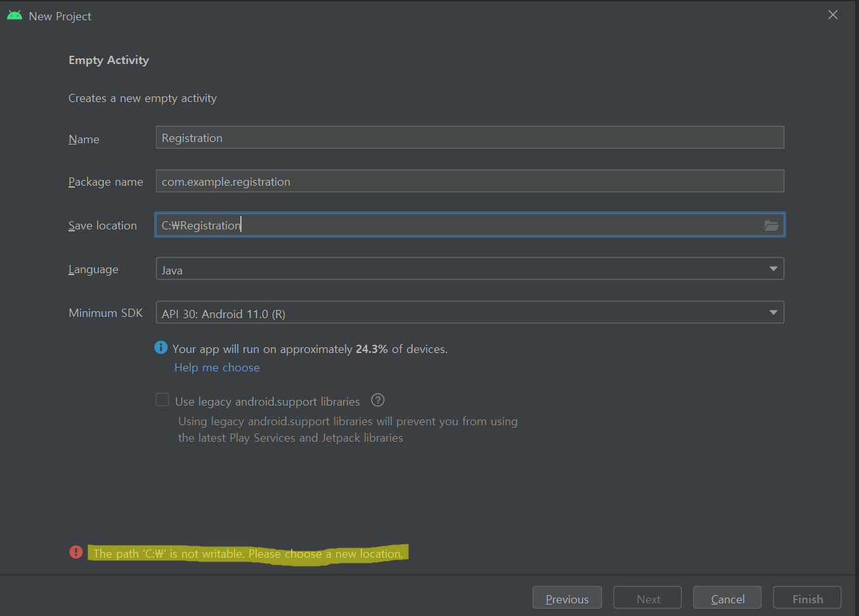859x616 pixels.
Task: Focus the Name field containing Registration
Action: pos(469,138)
